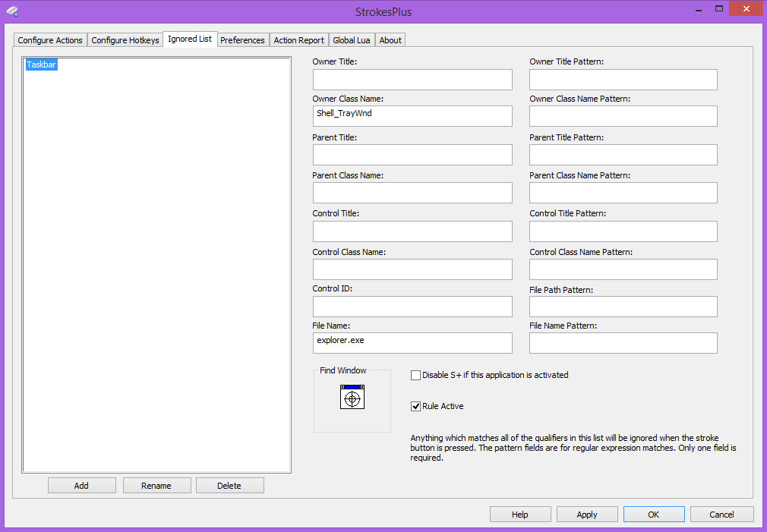The image size is (767, 532).
Task: Close the StrokesPlus window
Action: pos(746,9)
